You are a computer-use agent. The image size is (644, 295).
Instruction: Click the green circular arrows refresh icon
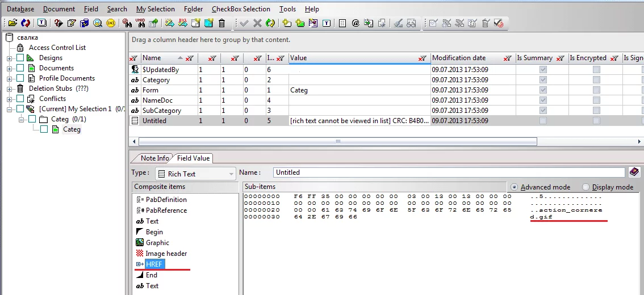[x=270, y=23]
